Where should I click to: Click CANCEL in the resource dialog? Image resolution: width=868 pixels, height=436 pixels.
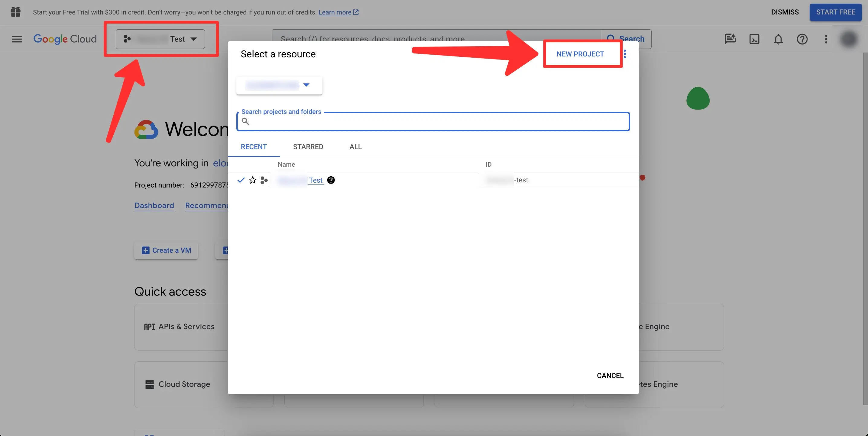pos(610,375)
